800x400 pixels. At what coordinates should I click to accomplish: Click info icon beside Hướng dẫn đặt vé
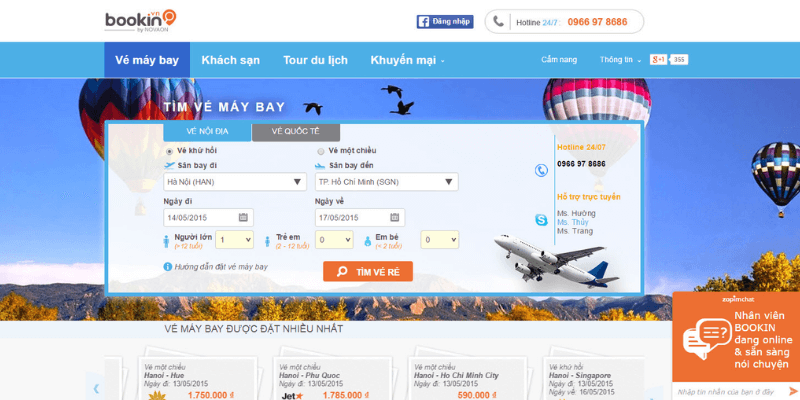click(167, 267)
